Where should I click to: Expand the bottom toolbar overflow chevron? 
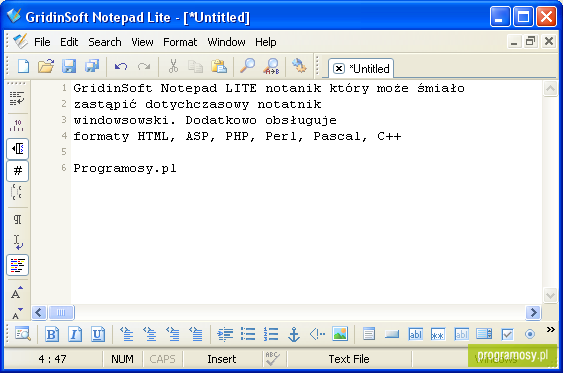(550, 329)
